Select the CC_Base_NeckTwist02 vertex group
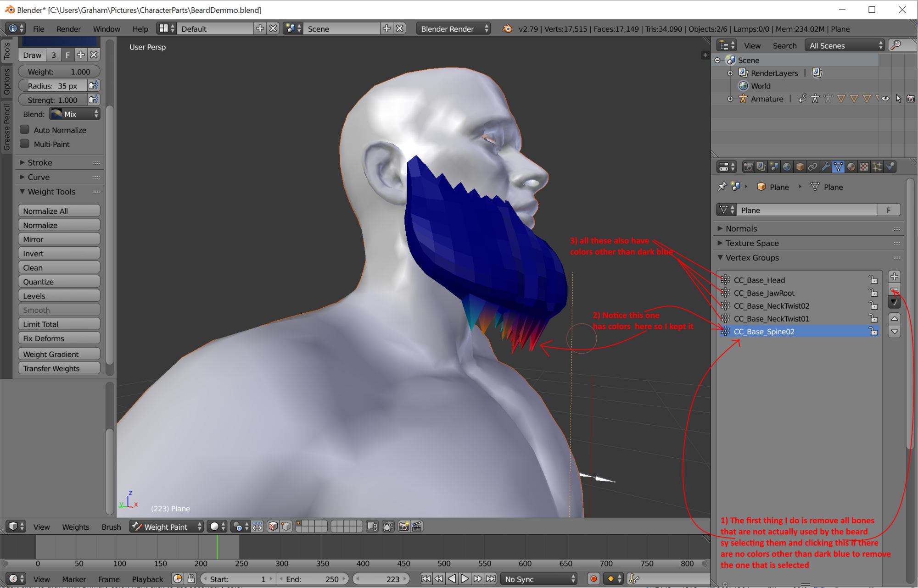Image resolution: width=918 pixels, height=588 pixels. click(799, 305)
